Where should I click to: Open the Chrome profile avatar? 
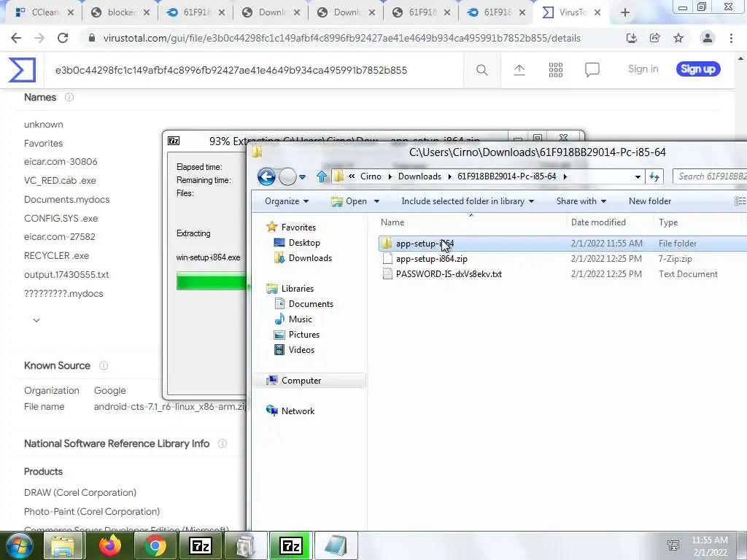click(x=708, y=38)
